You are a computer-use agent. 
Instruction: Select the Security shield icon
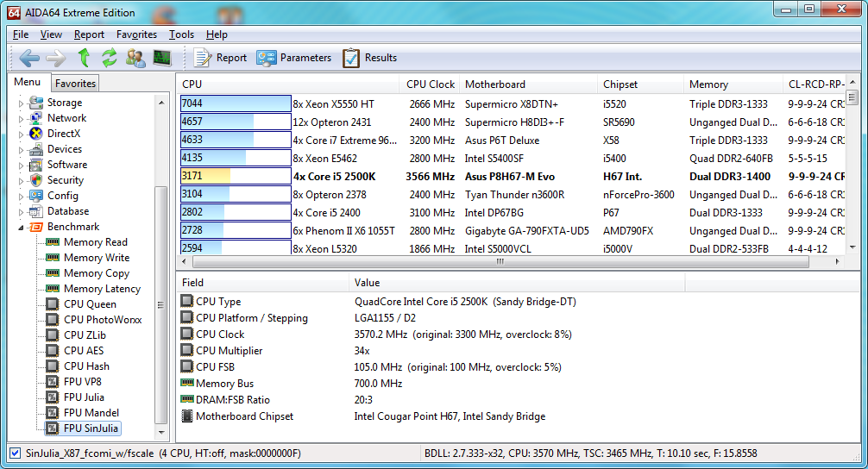click(x=36, y=179)
